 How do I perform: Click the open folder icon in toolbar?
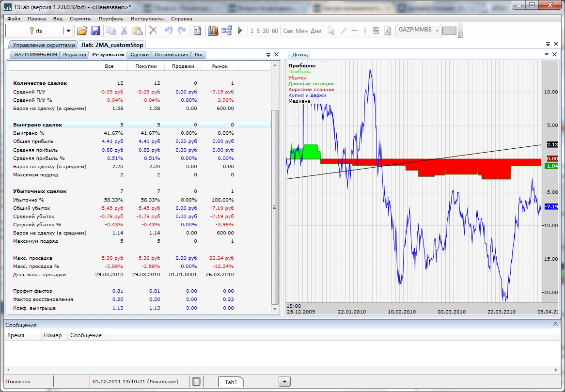tap(82, 31)
